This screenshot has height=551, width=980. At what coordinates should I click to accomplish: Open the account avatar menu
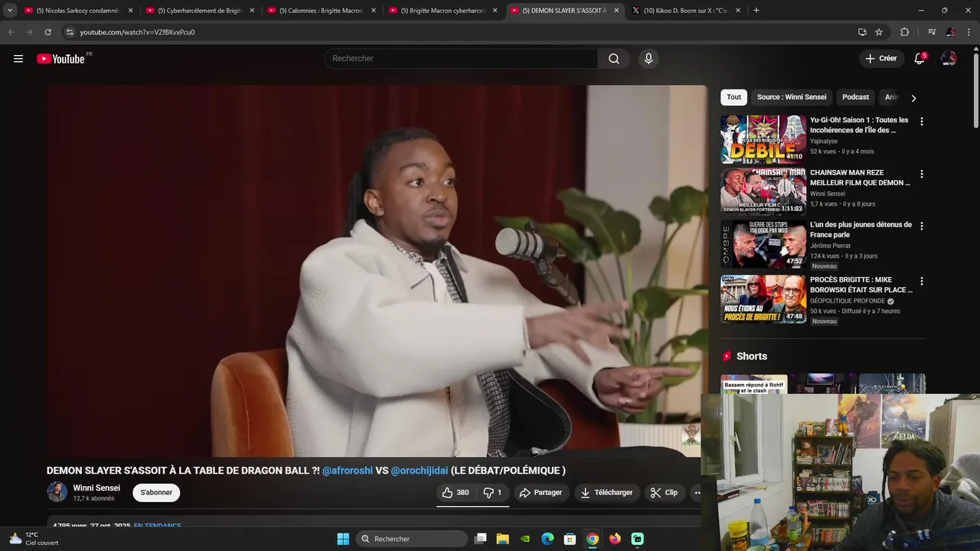pyautogui.click(x=949, y=59)
